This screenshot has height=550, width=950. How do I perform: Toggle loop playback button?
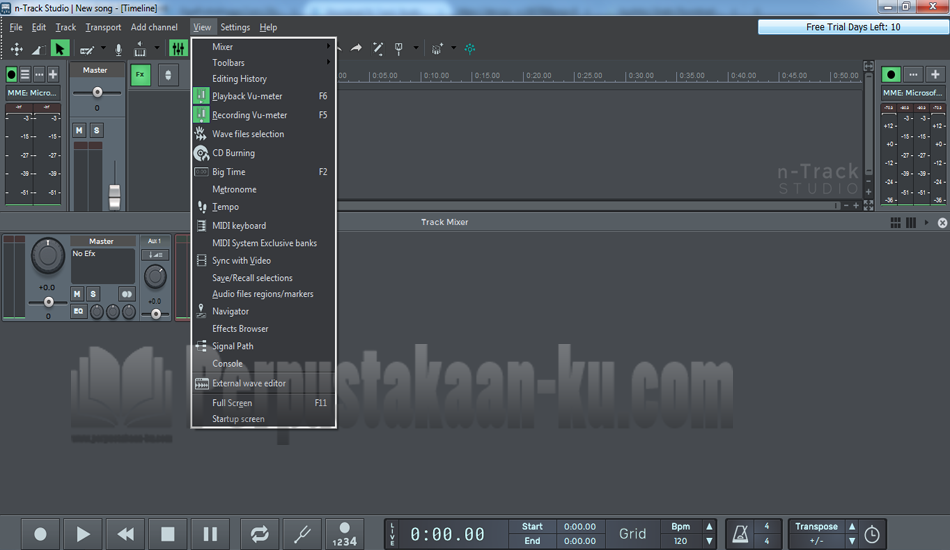pyautogui.click(x=259, y=534)
